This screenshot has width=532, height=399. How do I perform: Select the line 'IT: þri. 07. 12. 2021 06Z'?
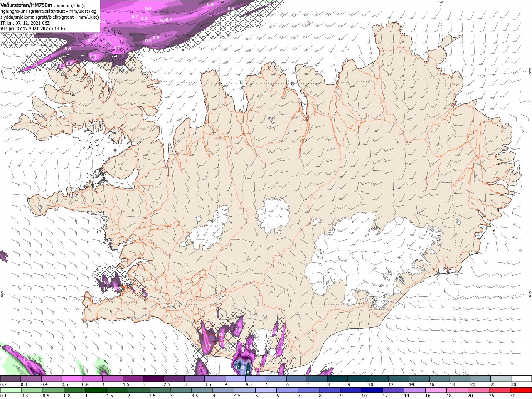click(x=25, y=23)
